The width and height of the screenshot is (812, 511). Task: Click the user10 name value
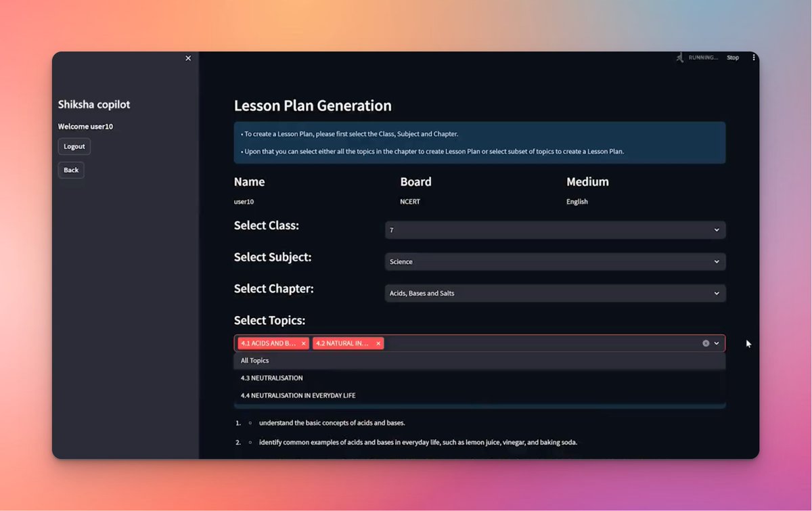pos(244,202)
